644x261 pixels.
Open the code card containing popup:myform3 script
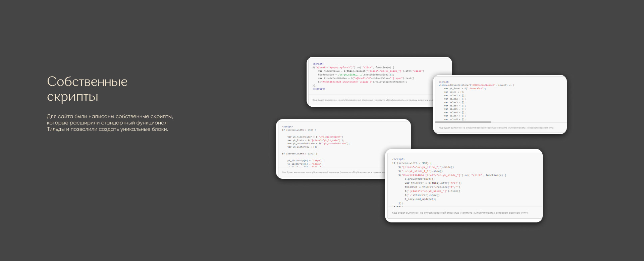[369, 76]
